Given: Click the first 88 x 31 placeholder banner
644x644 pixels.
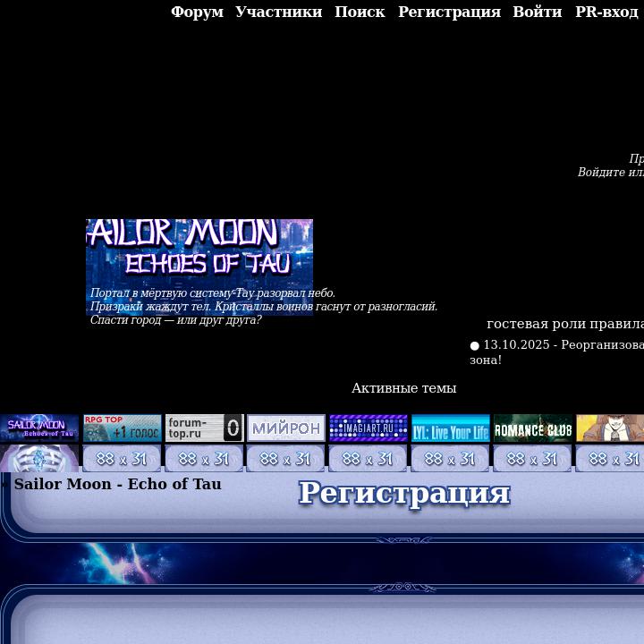Looking at the screenshot, I should pos(122,459).
